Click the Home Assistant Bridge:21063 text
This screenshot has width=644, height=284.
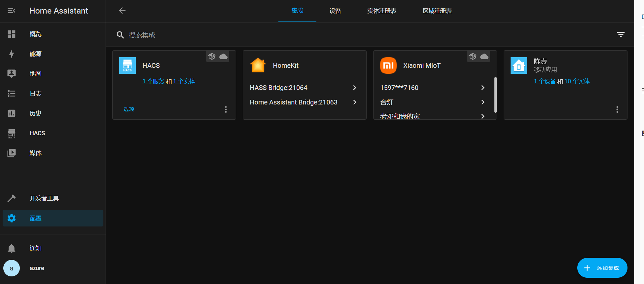294,102
